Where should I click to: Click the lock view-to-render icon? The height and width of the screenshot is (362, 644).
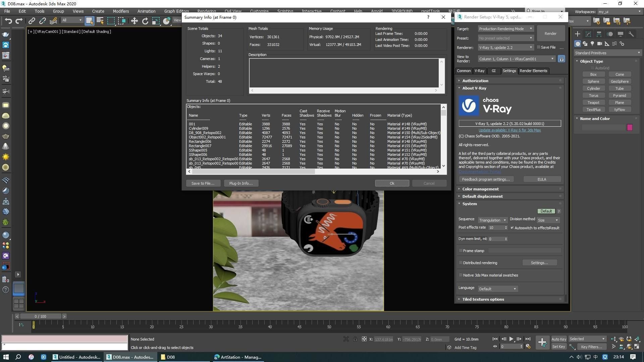tap(561, 59)
